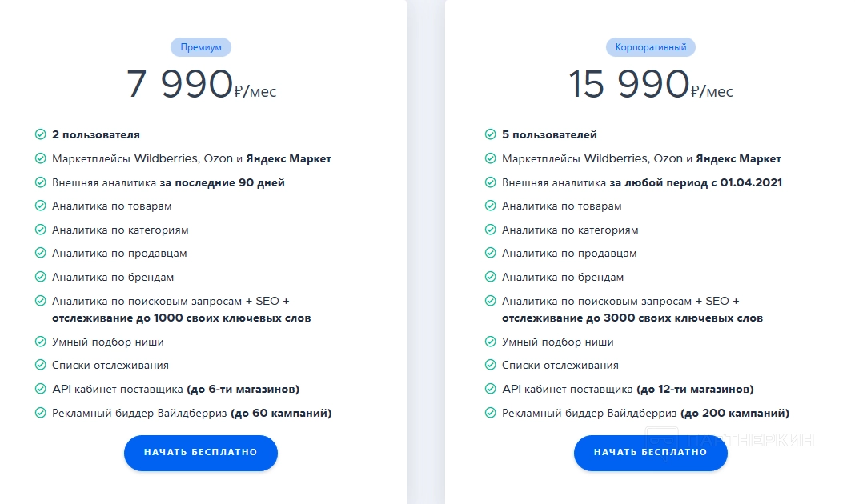The image size is (855, 504).
Task: Click the checkmark icon beside '5 пользователей'
Action: click(490, 134)
